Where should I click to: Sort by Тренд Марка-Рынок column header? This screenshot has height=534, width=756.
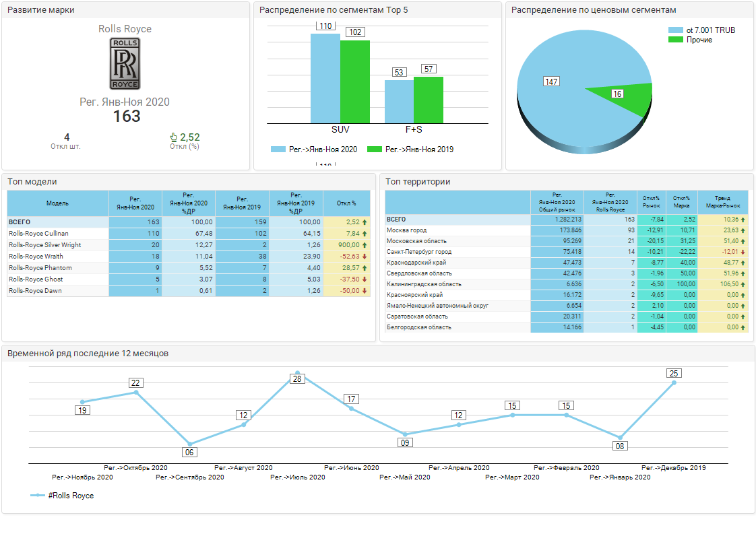[x=723, y=202]
